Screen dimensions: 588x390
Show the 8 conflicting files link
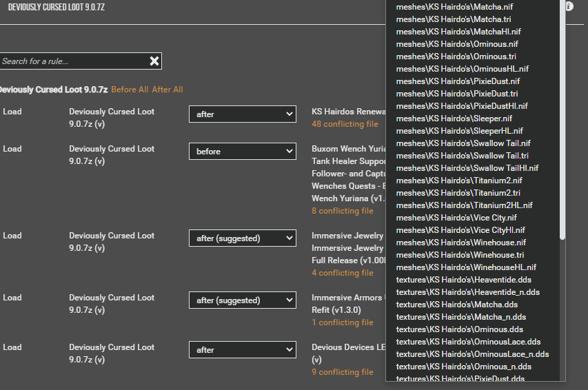[343, 211]
